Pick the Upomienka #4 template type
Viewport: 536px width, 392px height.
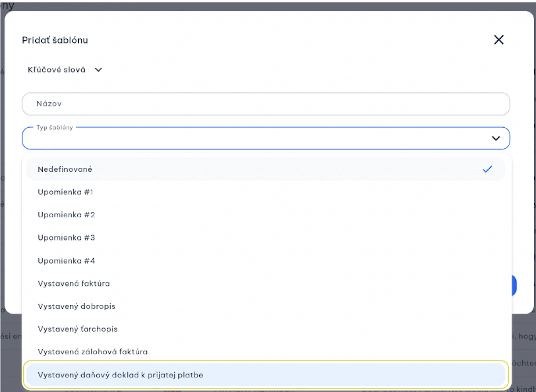(x=266, y=261)
